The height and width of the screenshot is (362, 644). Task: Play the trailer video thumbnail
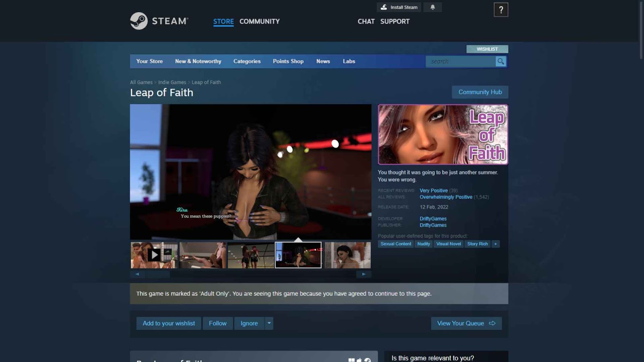click(154, 255)
